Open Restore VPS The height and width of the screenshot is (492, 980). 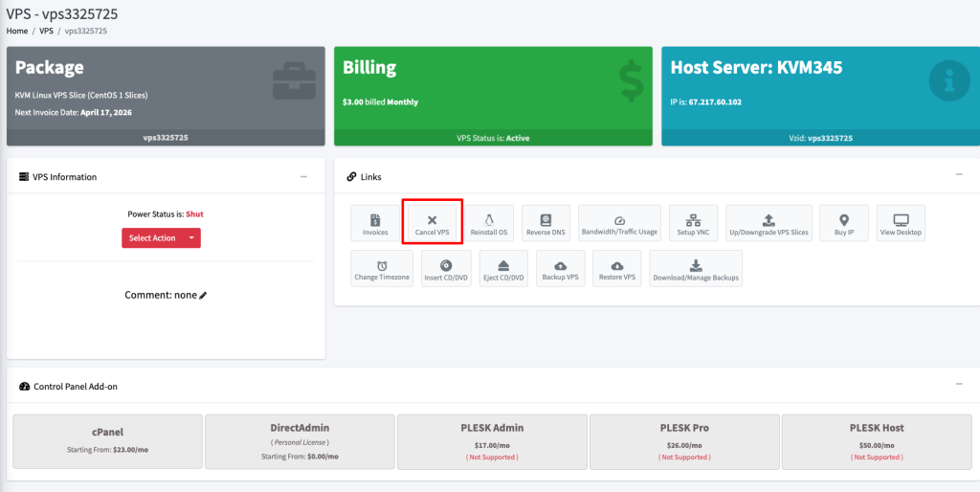(617, 268)
